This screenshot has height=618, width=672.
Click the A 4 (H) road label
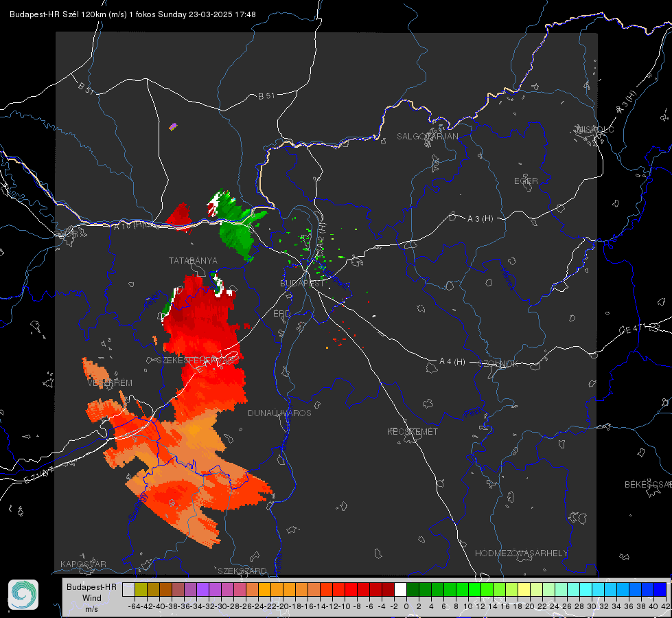tap(452, 362)
